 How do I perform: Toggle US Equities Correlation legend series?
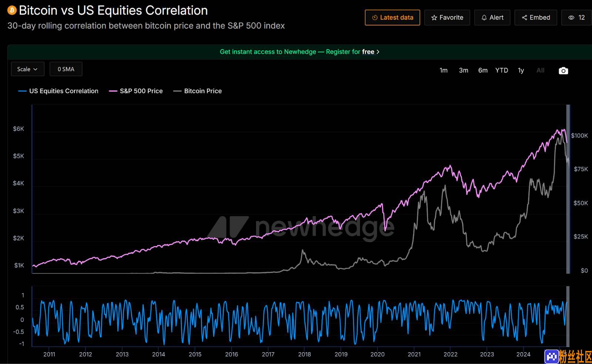[58, 91]
